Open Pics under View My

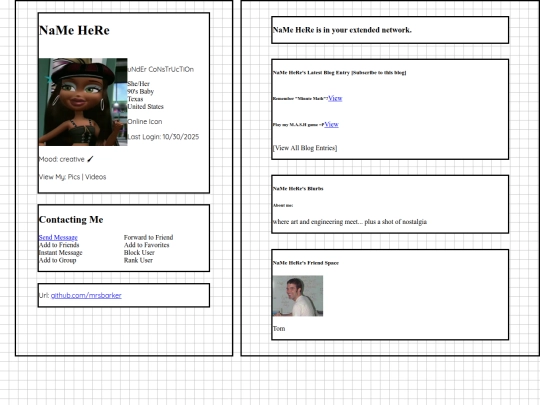coord(74,177)
